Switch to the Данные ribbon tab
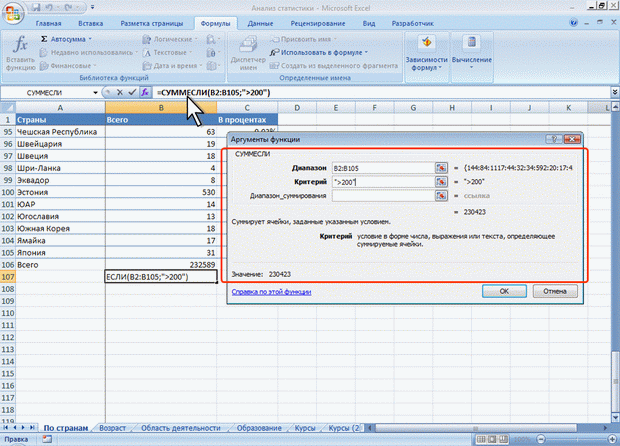Viewport: 620px width, 446px height. coord(260,24)
